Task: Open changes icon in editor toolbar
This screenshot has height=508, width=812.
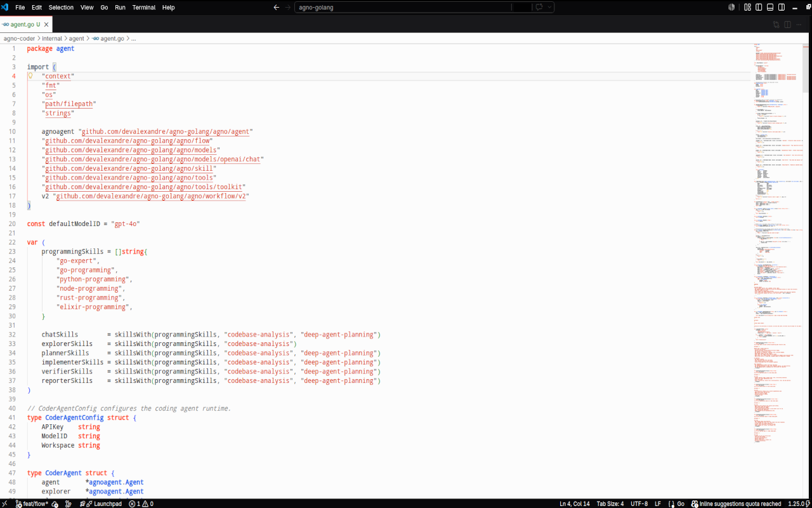Action: (776, 25)
